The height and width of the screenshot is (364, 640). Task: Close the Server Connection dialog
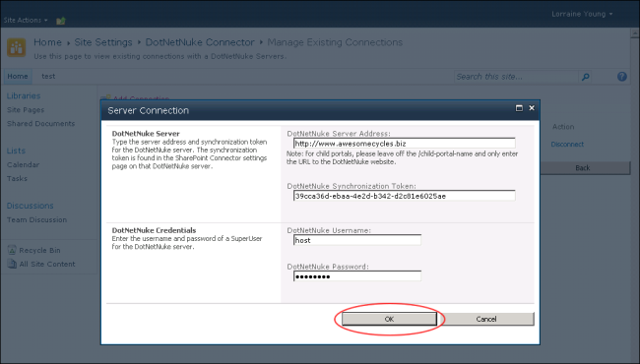[x=532, y=108]
